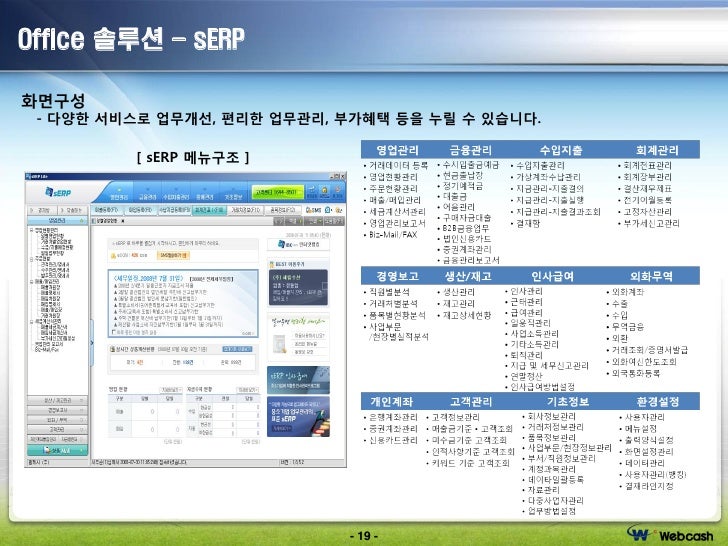Click the sidebar splitter collapse handle
Screen dimensions: 728x546
(x=91, y=343)
